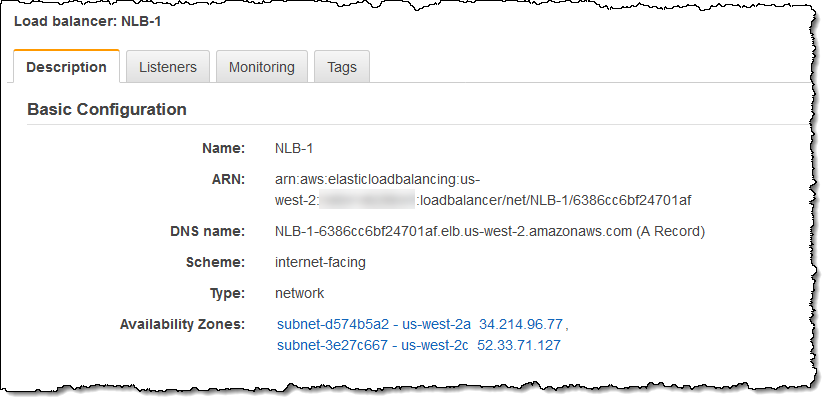Click the network type value
827x402 pixels.
[299, 293]
